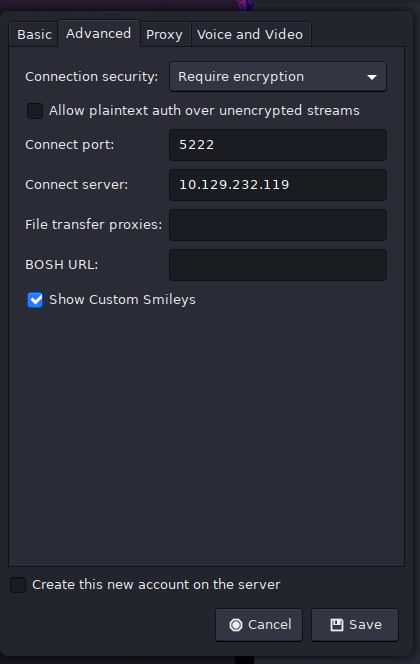
Task: Open the Require encryption combo box
Action: 278,77
